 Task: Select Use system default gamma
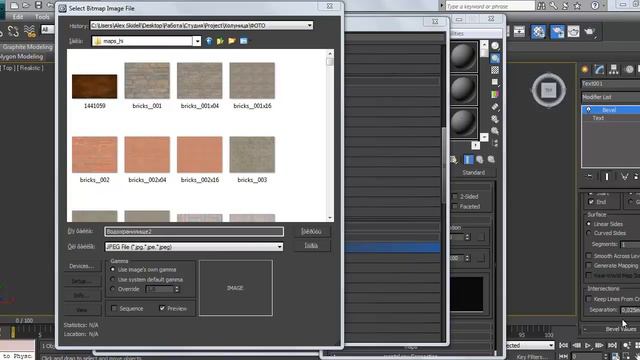pyautogui.click(x=113, y=279)
